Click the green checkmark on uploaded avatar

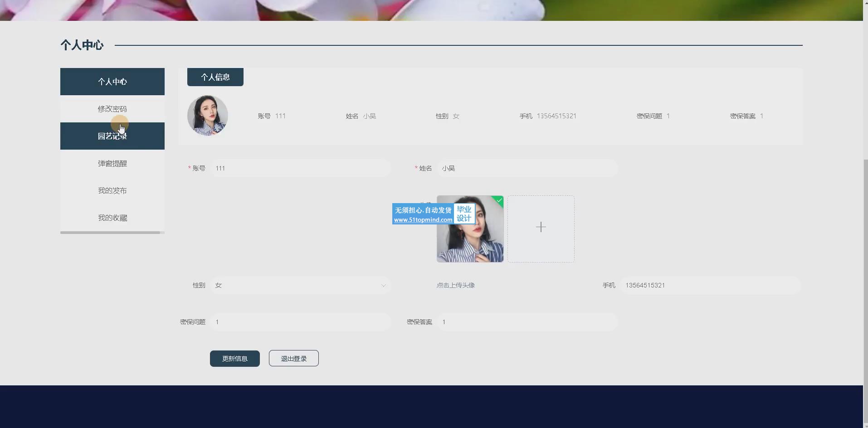click(499, 200)
